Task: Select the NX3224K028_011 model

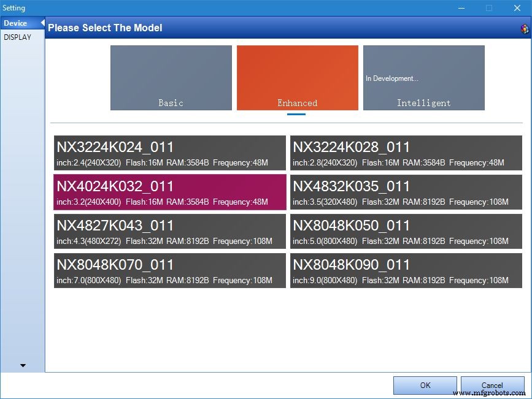Action: (x=407, y=153)
